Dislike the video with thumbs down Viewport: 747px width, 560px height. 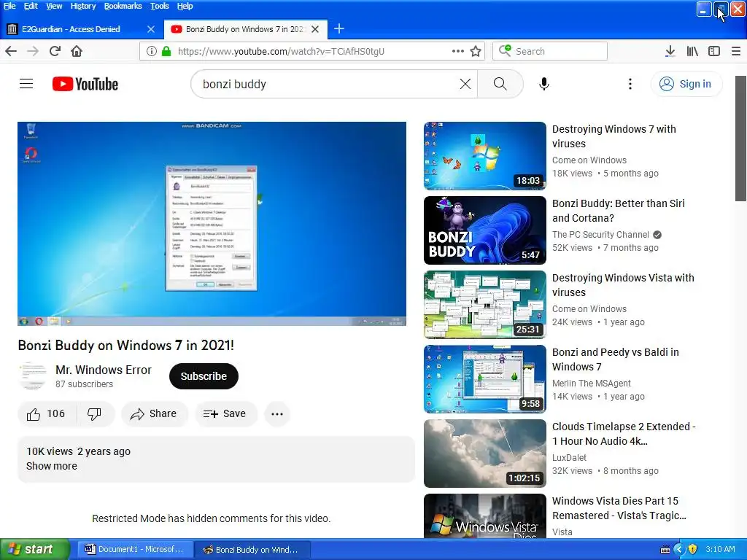95,414
